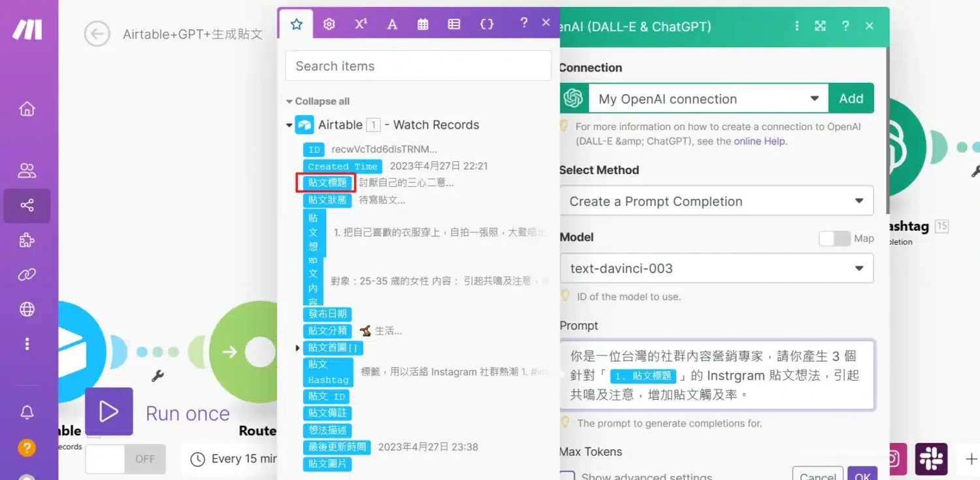This screenshot has width=980, height=480.
Task: Toggle Show advanced settings checkbox
Action: [567, 475]
